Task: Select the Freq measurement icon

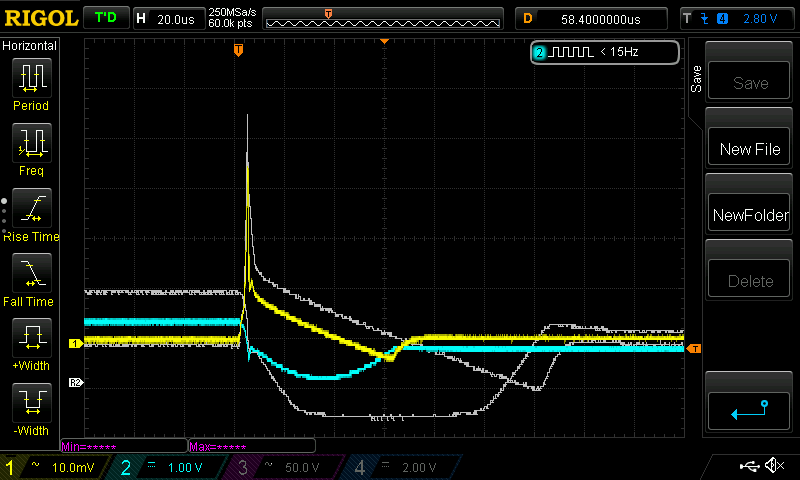Action: click(32, 142)
